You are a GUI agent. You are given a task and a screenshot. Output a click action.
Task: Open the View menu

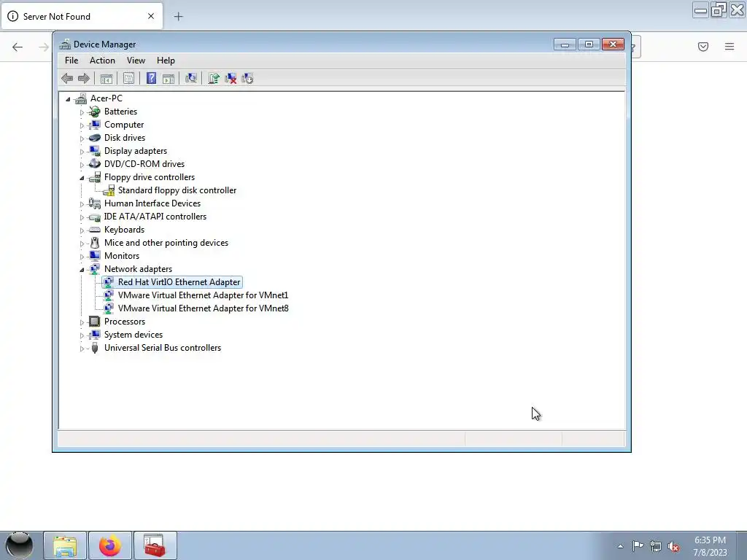[x=136, y=61]
